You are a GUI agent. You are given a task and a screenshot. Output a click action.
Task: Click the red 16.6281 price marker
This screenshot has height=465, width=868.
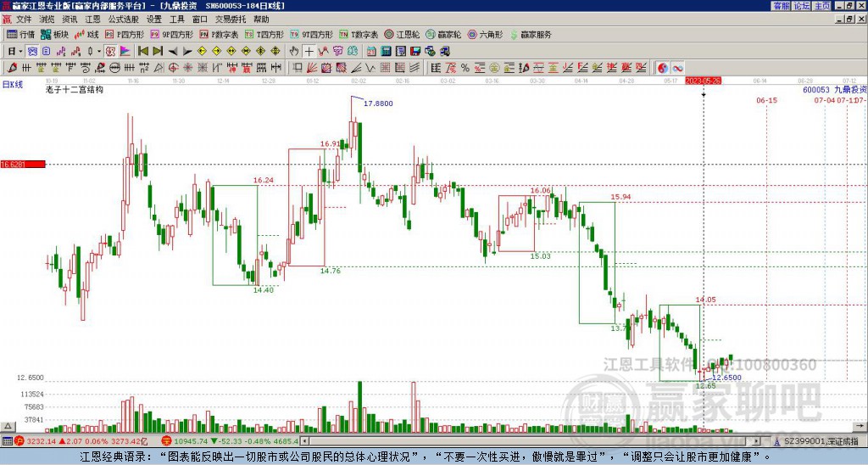22,164
